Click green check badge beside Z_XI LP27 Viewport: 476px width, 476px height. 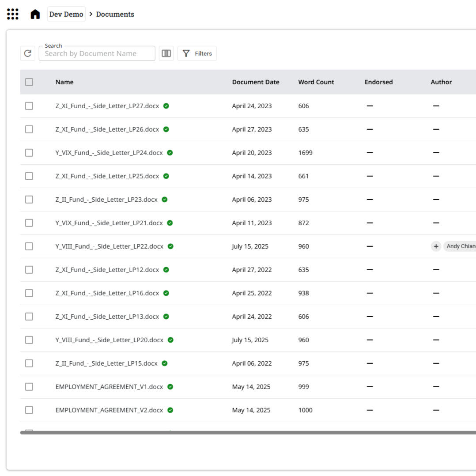pos(166,106)
